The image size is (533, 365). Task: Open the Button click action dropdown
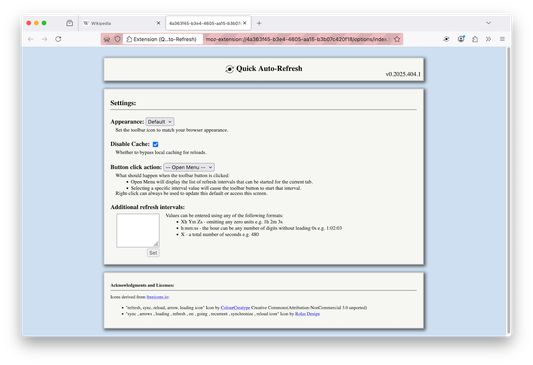(189, 167)
